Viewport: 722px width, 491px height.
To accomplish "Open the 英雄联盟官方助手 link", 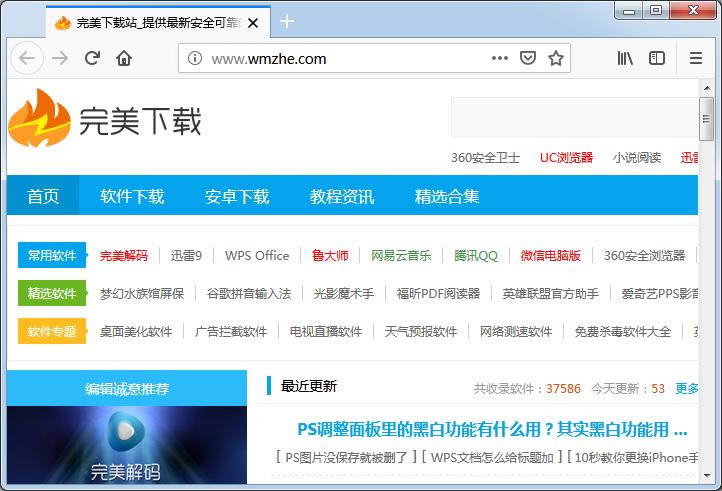I will (x=550, y=293).
